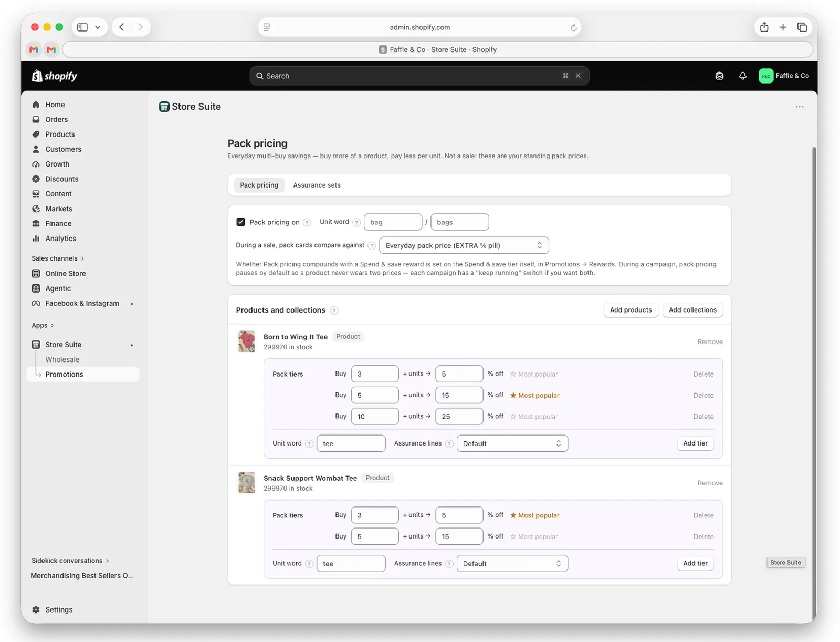Expand the Apps section
This screenshot has height=642, width=840.
pyautogui.click(x=43, y=326)
